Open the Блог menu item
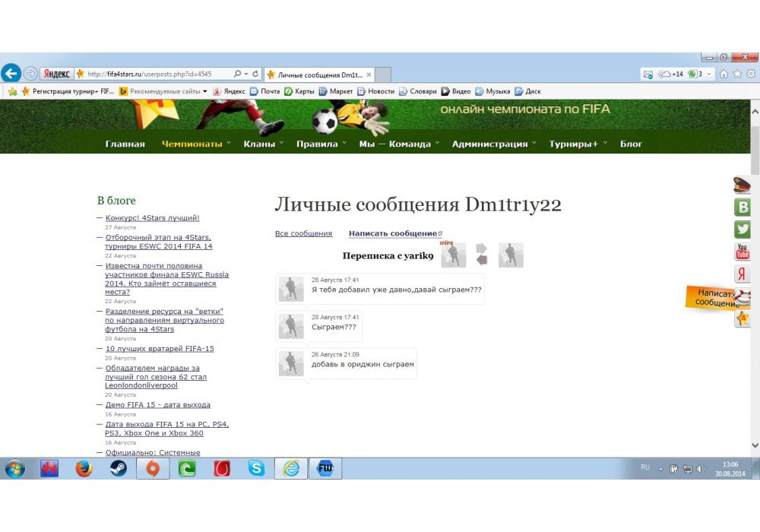 [631, 144]
